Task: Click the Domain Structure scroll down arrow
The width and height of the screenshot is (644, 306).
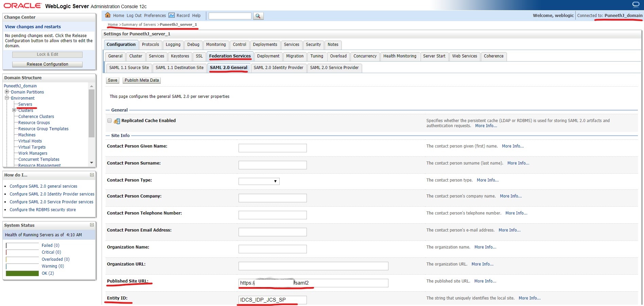Action: [91, 163]
